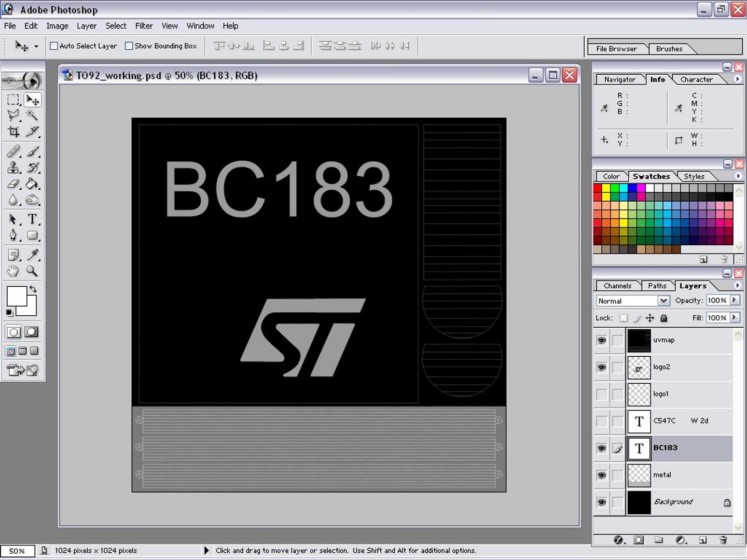The image size is (747, 560).
Task: Select the Pen tool
Action: 14,235
